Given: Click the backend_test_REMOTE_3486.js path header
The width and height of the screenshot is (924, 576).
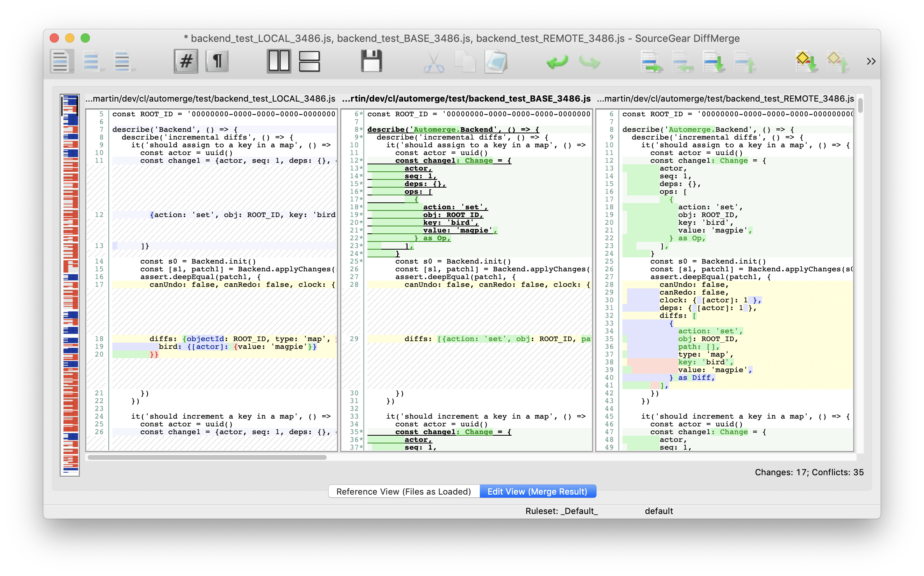Looking at the screenshot, I should pos(725,99).
